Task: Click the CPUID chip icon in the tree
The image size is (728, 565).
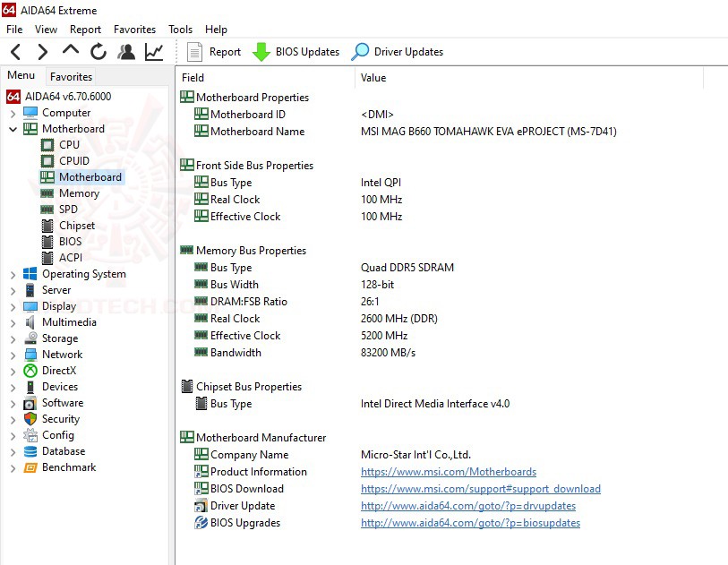Action: coord(47,161)
